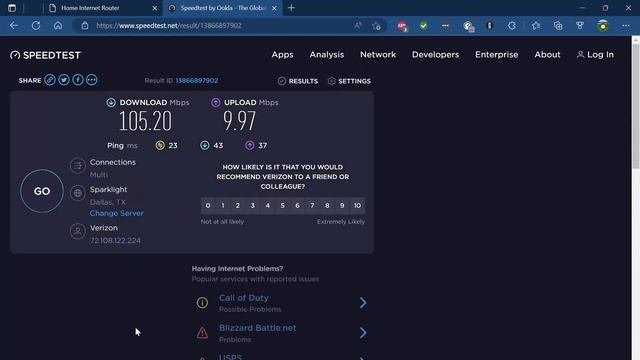Select rating 7 for Verizon
The height and width of the screenshot is (360, 640).
point(312,206)
